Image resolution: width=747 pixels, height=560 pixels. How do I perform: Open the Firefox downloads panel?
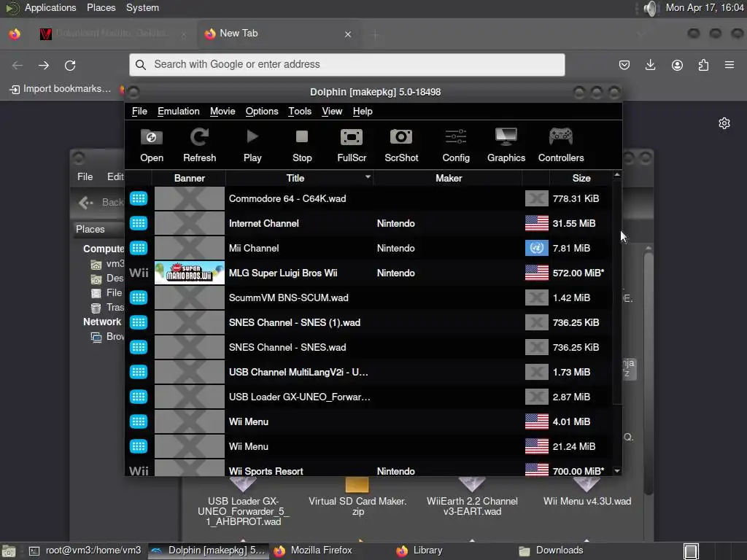(x=650, y=65)
